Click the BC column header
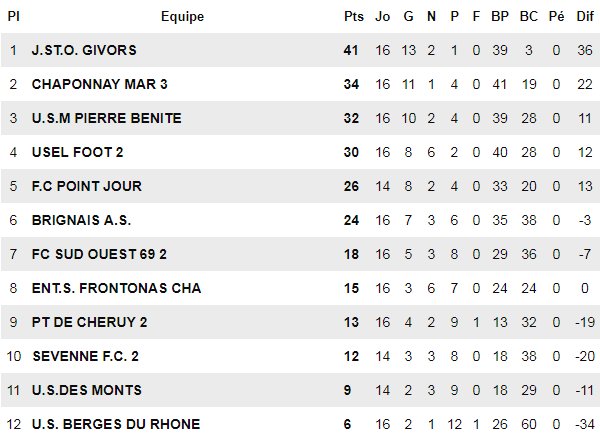This screenshot has width=600, height=444. coord(530,16)
